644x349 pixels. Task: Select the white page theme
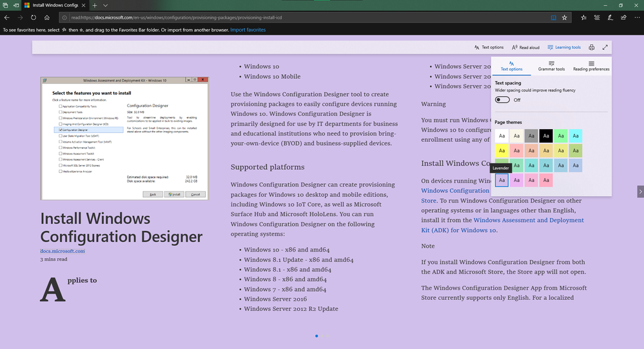[502, 135]
